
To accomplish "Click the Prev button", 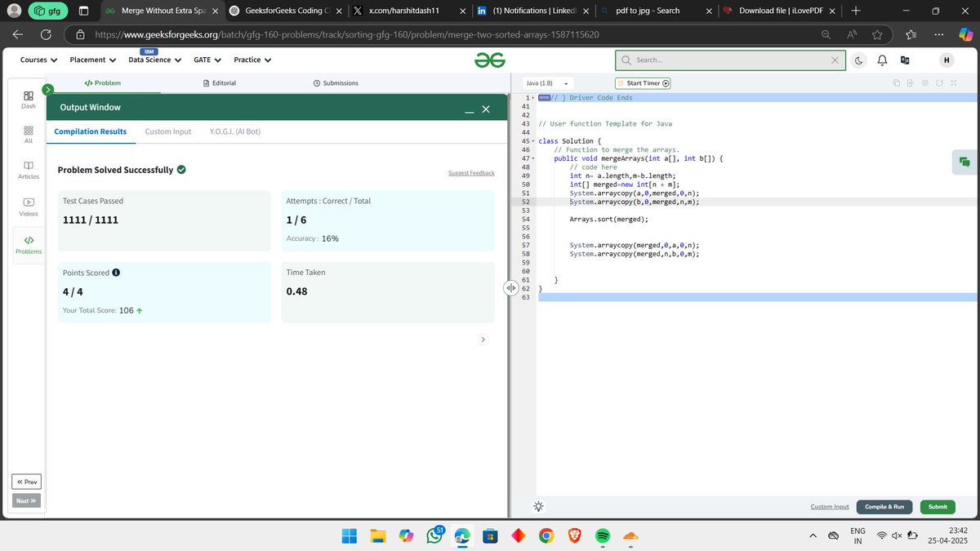I will (27, 482).
